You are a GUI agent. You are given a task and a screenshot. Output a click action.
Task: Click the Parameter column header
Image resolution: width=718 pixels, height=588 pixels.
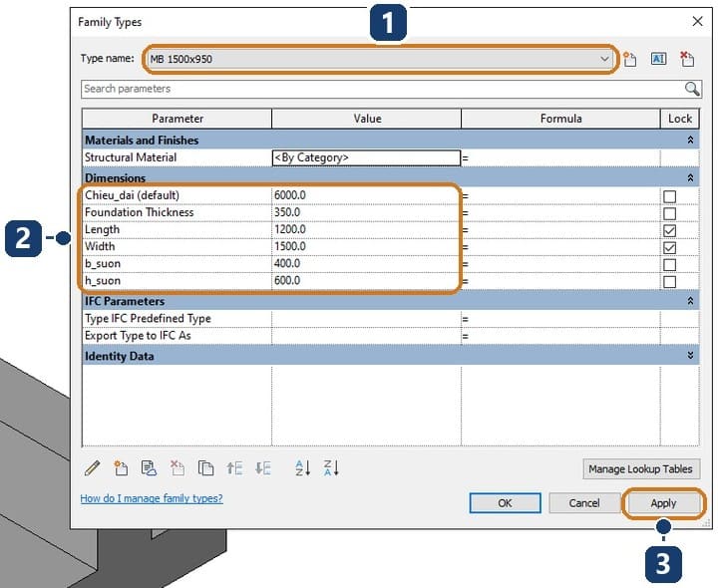coord(178,119)
